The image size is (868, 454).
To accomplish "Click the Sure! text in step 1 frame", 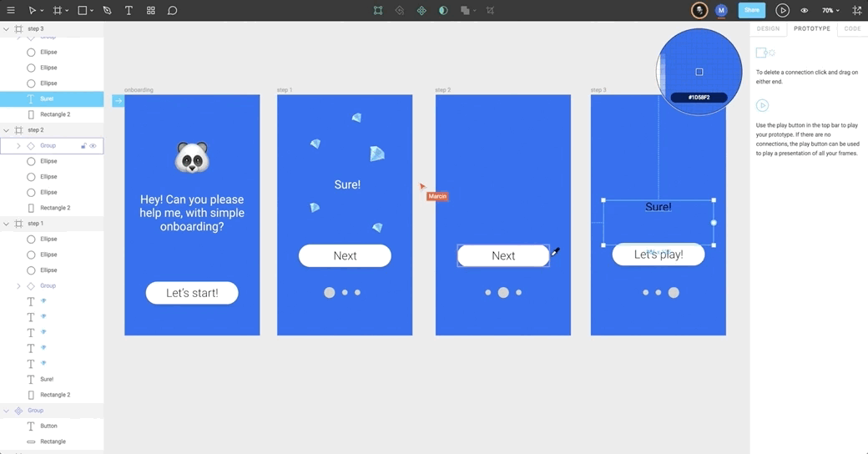I will coord(347,185).
